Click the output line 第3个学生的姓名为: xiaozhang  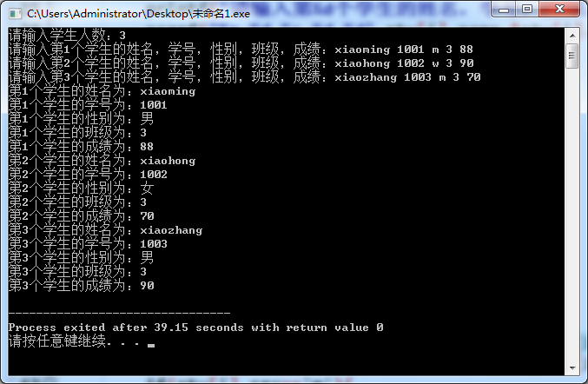[x=105, y=230]
